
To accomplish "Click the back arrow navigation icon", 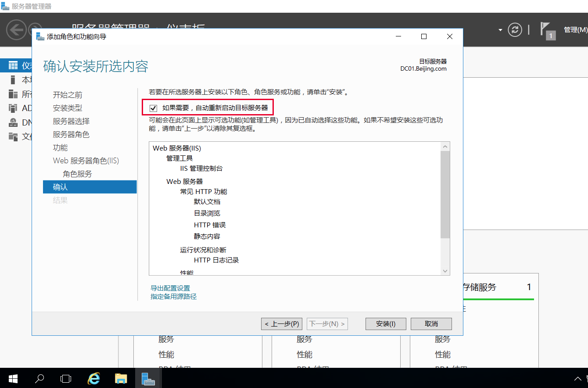I will (x=16, y=30).
